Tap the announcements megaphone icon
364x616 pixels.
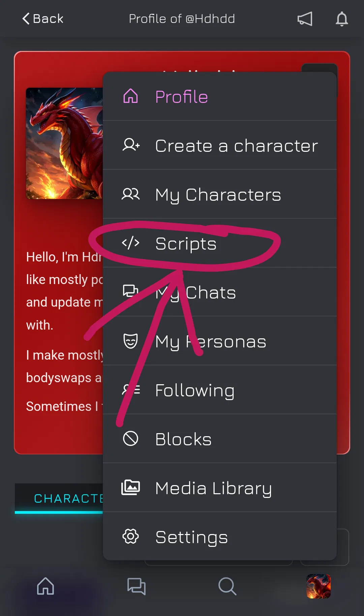(305, 19)
